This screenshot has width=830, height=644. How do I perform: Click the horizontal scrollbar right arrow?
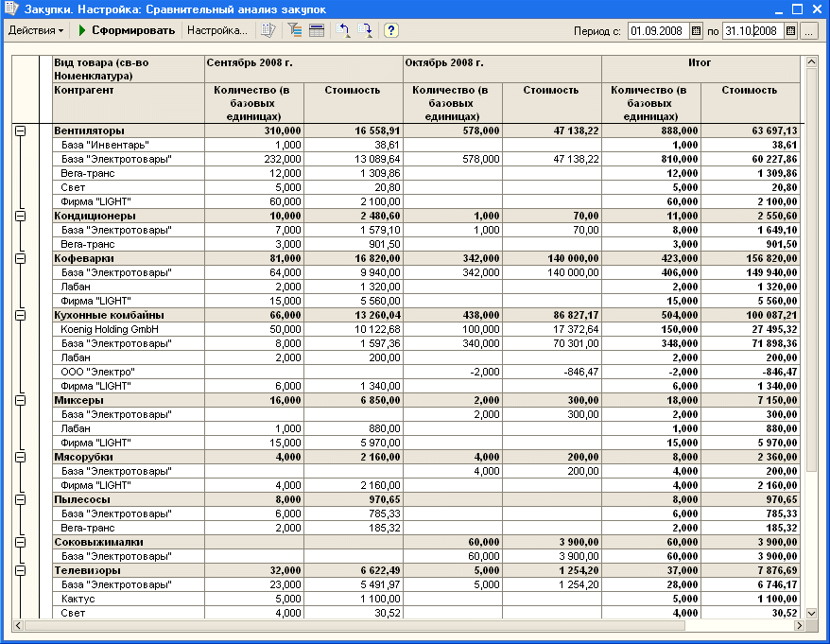(x=799, y=625)
